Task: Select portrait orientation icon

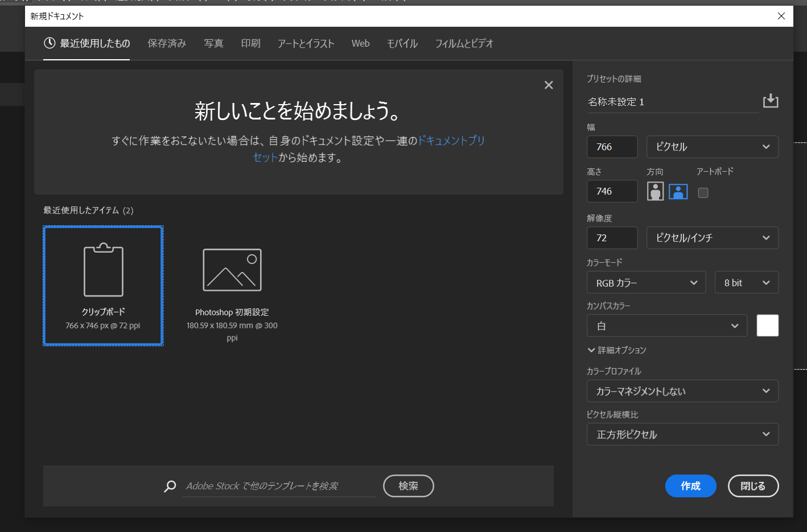Action: 655,192
